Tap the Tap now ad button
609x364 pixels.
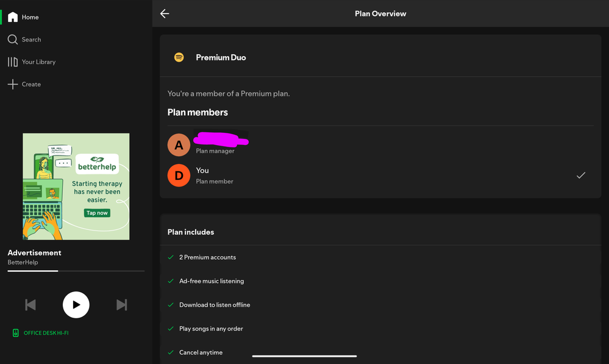(97, 213)
